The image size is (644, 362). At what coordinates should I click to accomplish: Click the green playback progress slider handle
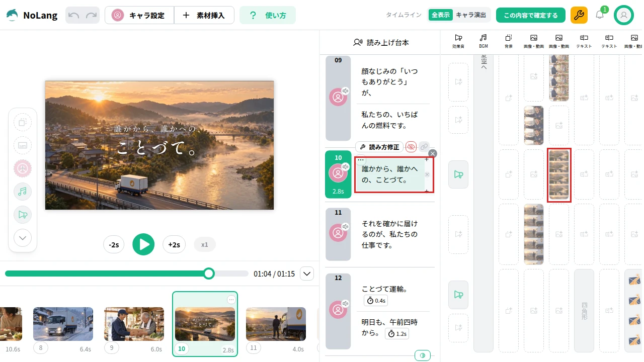[x=209, y=274]
